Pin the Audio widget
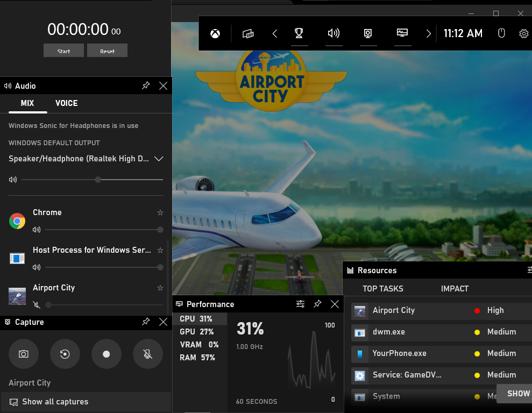The image size is (532, 413). (146, 86)
